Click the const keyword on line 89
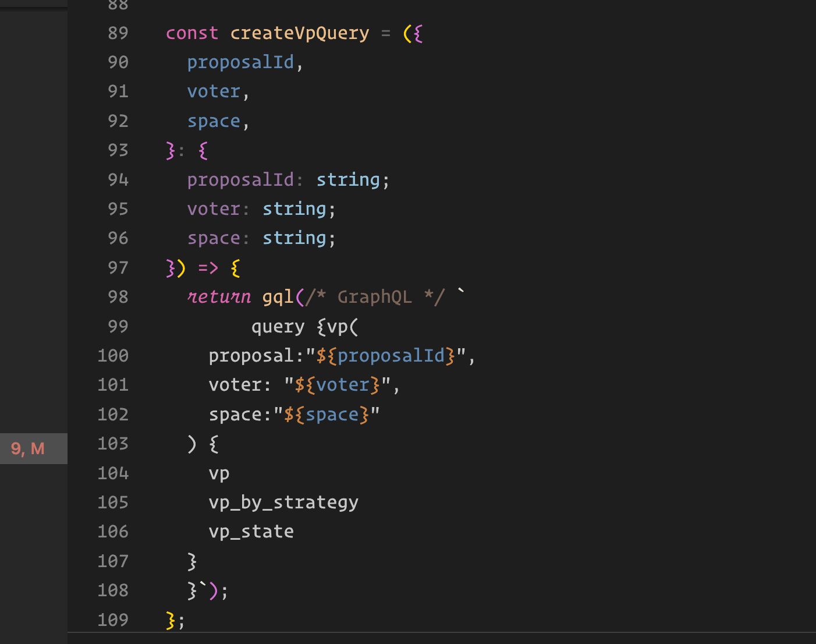The image size is (816, 644). pos(192,33)
